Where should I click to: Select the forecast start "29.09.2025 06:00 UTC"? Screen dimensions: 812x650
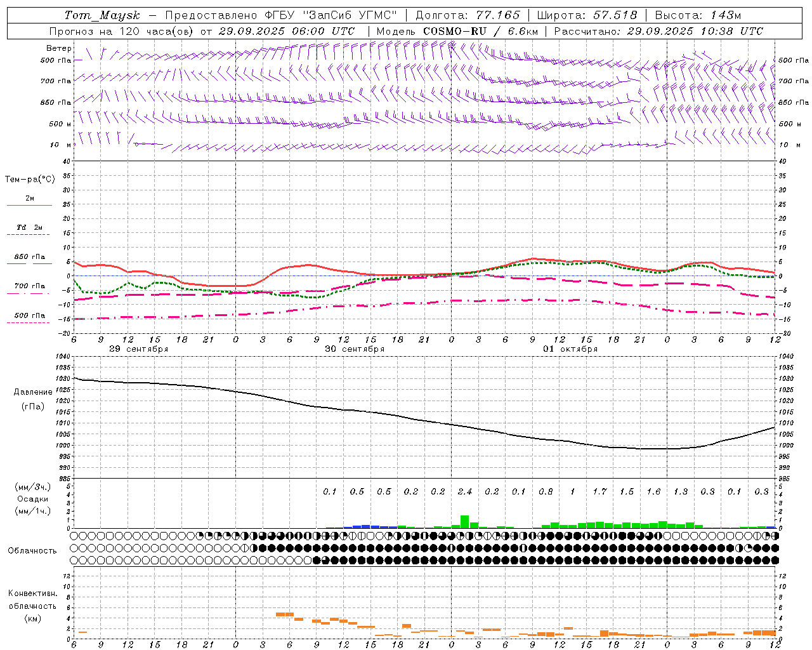[x=286, y=31]
